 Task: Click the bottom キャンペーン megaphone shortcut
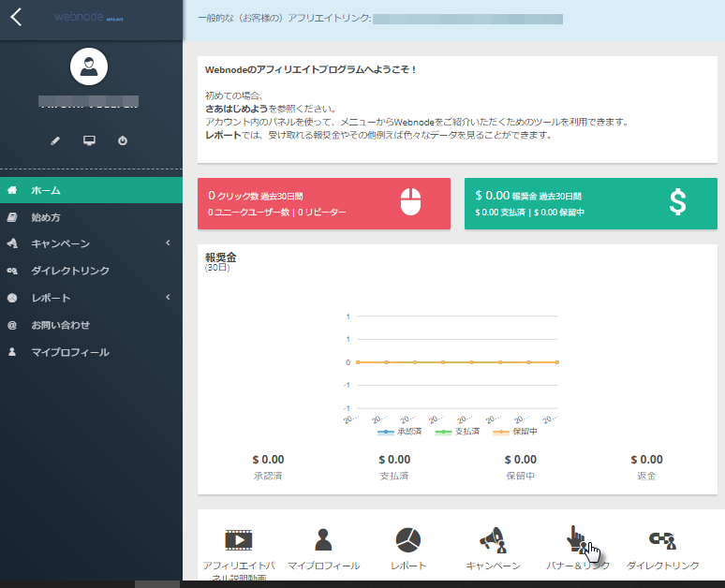pyautogui.click(x=493, y=539)
